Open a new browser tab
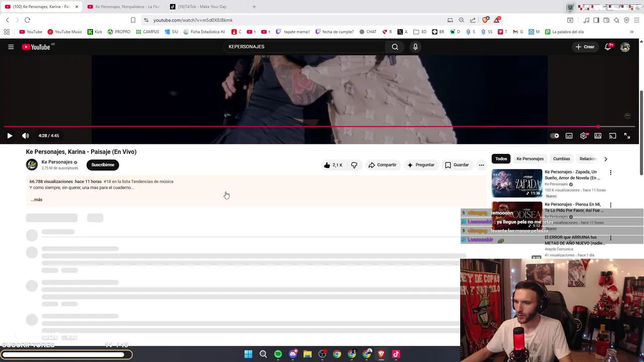 click(254, 7)
